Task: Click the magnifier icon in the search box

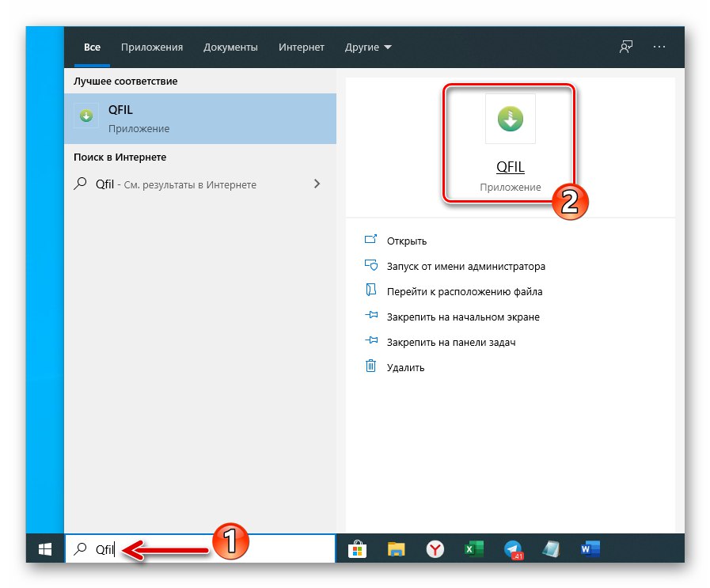Action: tap(80, 549)
